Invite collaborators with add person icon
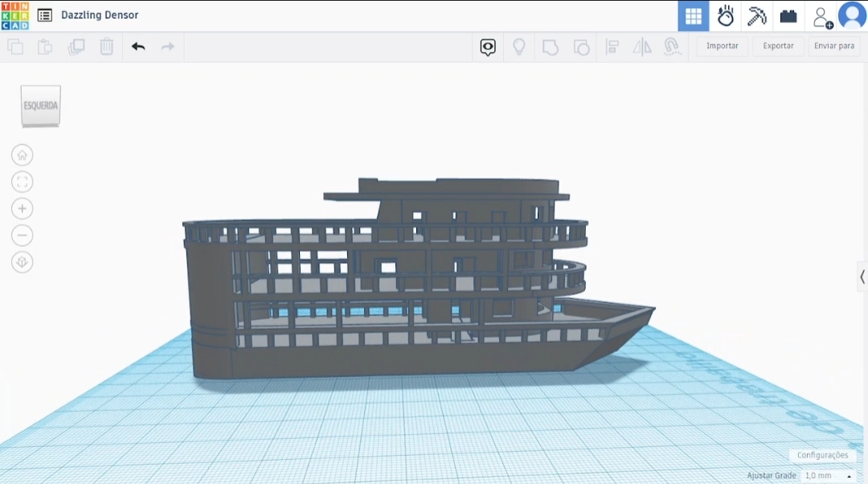The image size is (868, 484). [822, 17]
